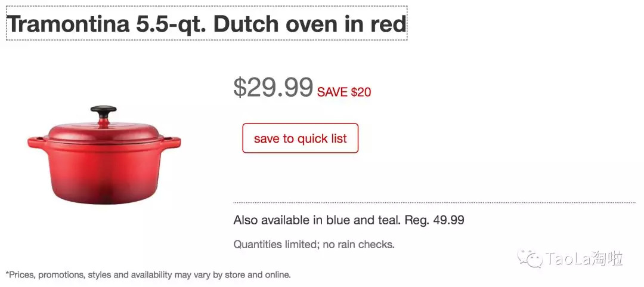This screenshot has width=644, height=287.
Task: Click the left handle of the pot
Action: [x=35, y=141]
